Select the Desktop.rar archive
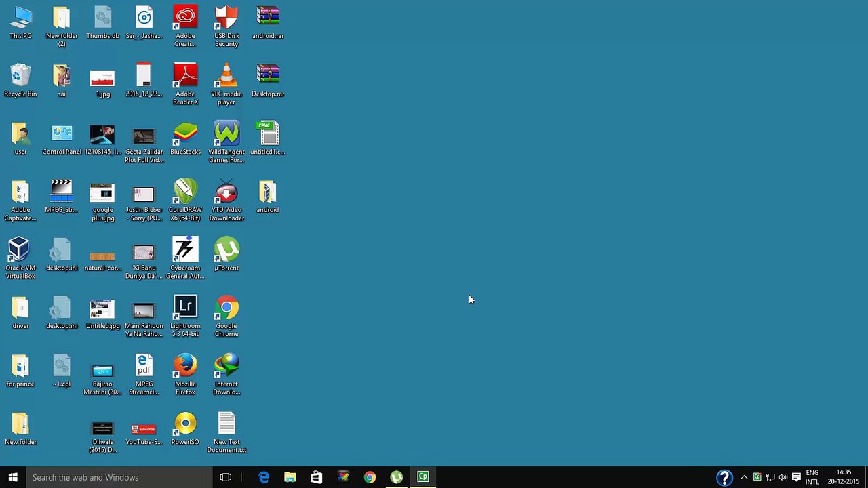The image size is (868, 488). [x=268, y=81]
